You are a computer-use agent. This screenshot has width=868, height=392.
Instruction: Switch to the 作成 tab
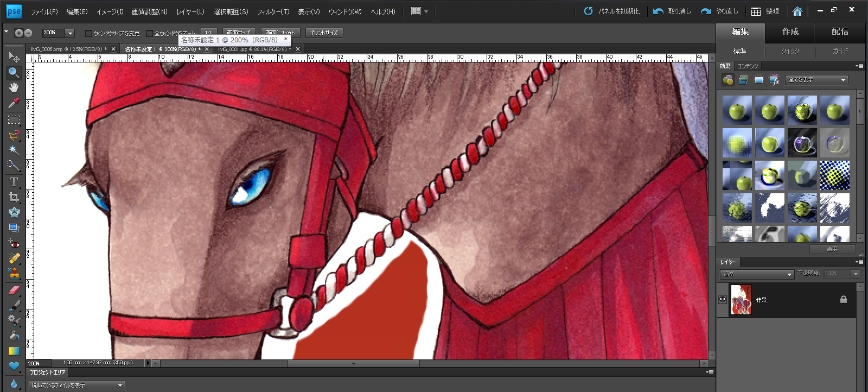(x=790, y=31)
